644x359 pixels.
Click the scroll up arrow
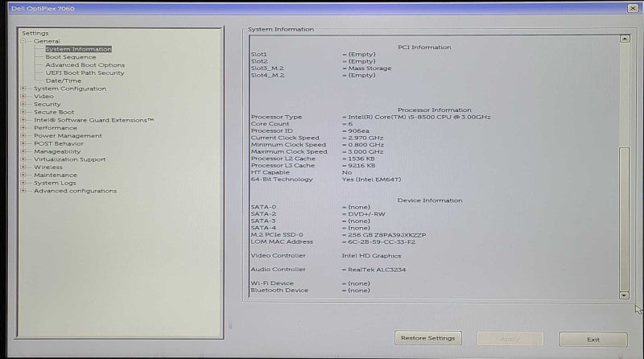pos(625,39)
